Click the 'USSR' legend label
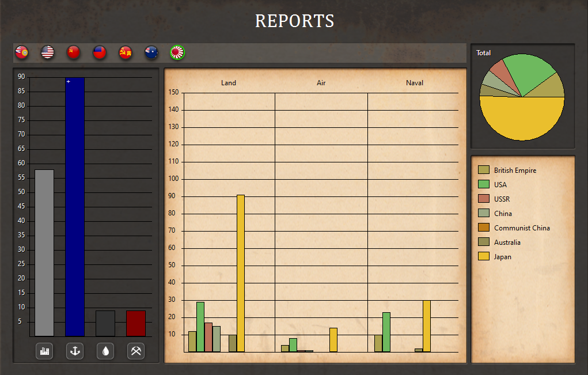The height and width of the screenshot is (375, 588). tap(502, 199)
